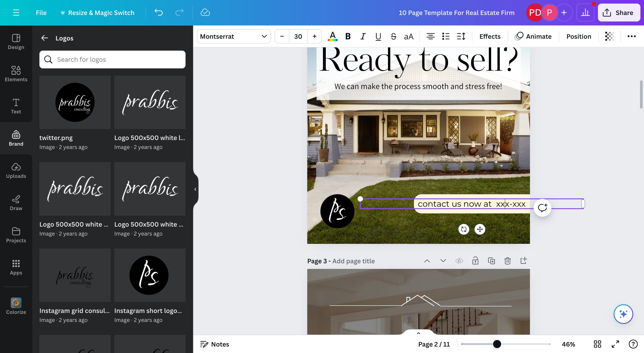Toggle italic formatting
This screenshot has width=644, height=353.
click(363, 36)
